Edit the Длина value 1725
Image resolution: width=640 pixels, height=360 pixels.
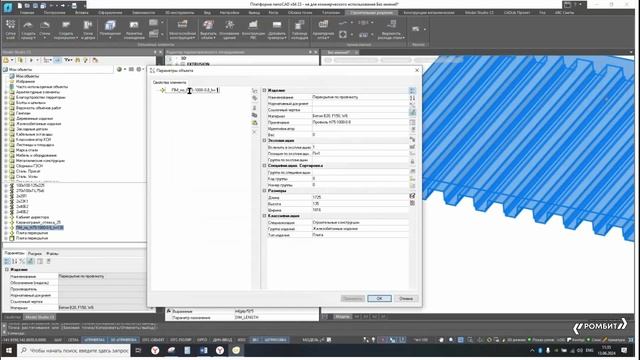(x=360, y=197)
